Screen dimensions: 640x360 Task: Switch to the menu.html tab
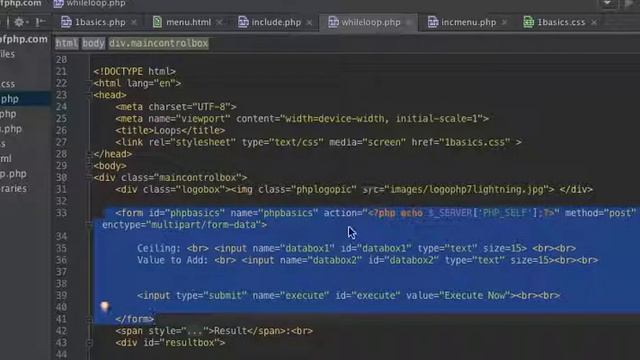(x=188, y=22)
